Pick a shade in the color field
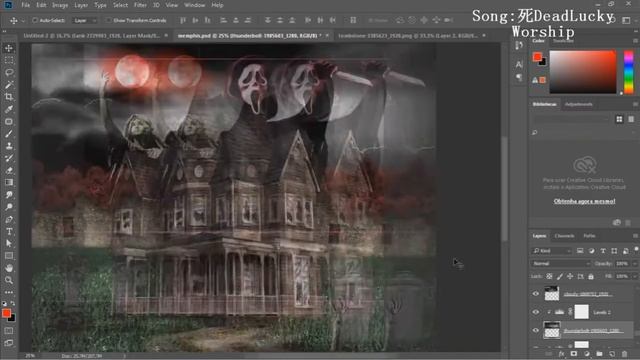The height and width of the screenshot is (360, 640). [x=583, y=72]
